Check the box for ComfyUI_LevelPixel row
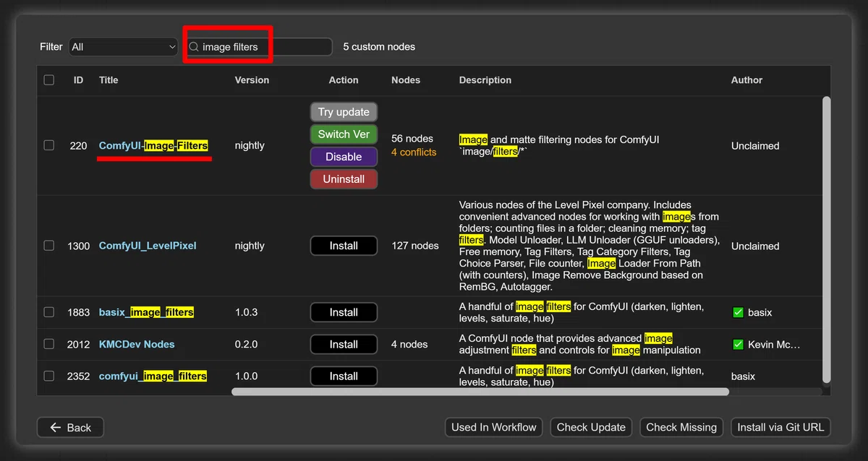868x461 pixels. [x=49, y=246]
